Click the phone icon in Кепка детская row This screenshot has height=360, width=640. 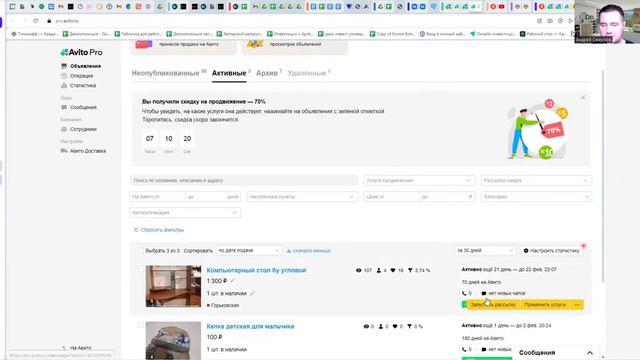pyautogui.click(x=464, y=349)
